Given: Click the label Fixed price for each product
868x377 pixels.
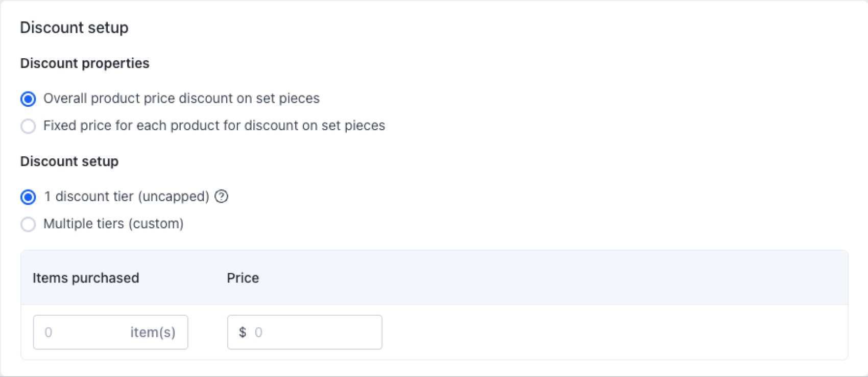Looking at the screenshot, I should point(214,126).
